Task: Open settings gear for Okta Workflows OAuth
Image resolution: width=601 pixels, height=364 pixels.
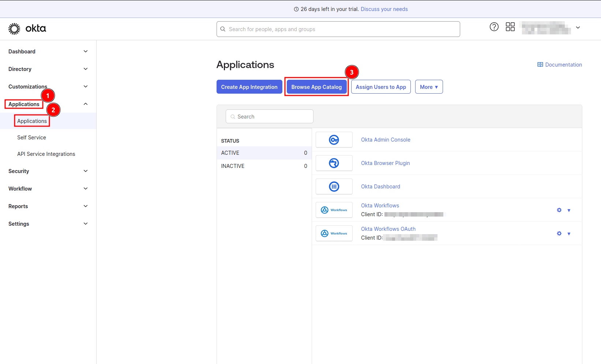Action: point(559,233)
